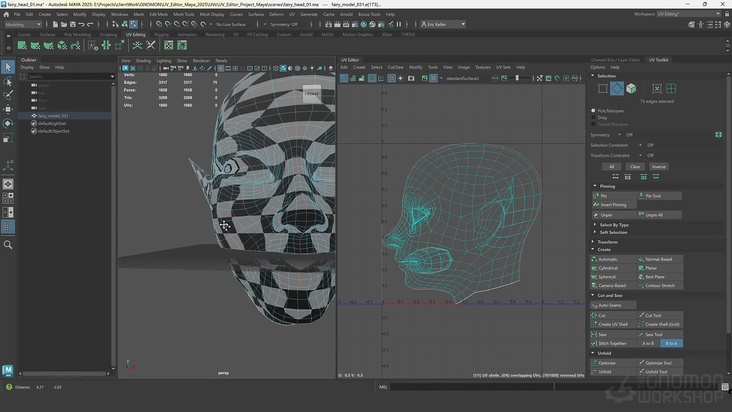Screen dimensions: 732x412
Task: Click the Clear selection button
Action: [635, 167]
